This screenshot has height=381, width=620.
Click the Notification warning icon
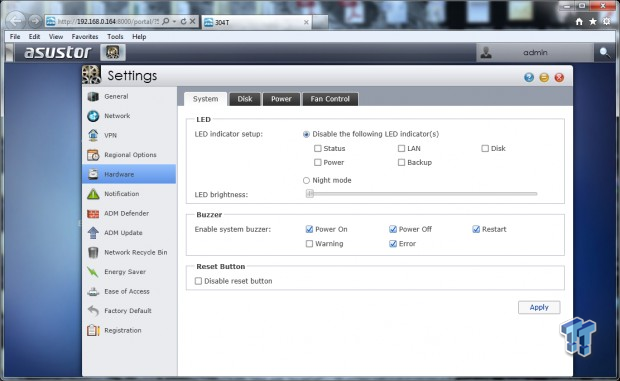click(x=93, y=194)
